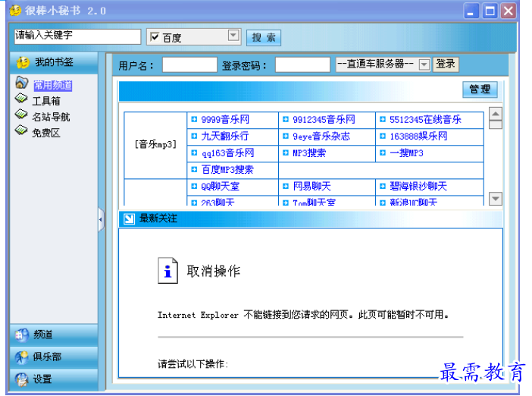Switch to the 频道 panel
The width and height of the screenshot is (532, 396).
tap(54, 335)
